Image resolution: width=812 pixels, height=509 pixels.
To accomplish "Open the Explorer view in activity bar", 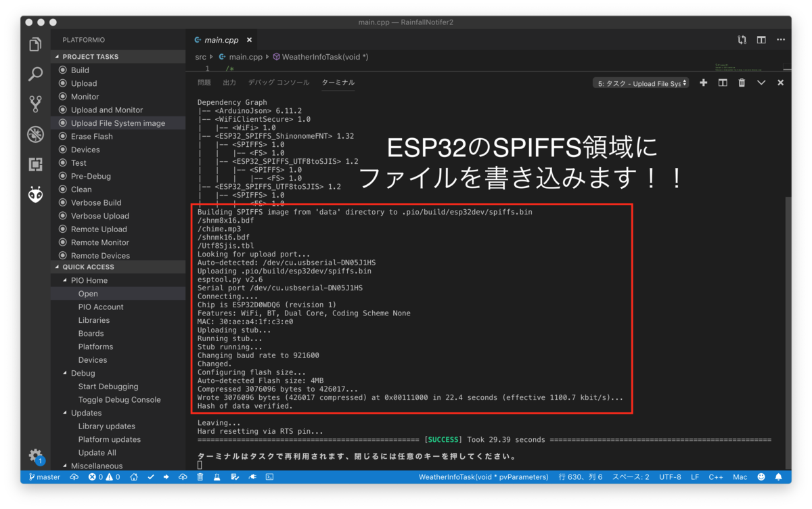I will 35,45.
